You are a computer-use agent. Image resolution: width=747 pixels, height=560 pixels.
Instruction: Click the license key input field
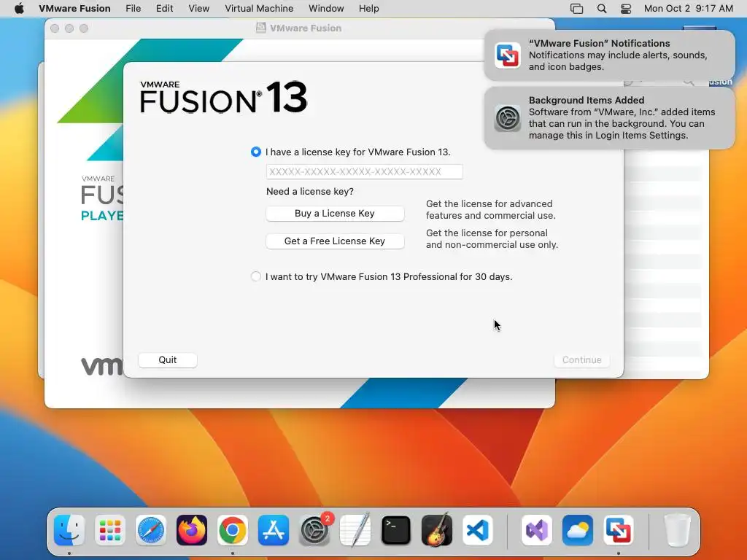365,171
